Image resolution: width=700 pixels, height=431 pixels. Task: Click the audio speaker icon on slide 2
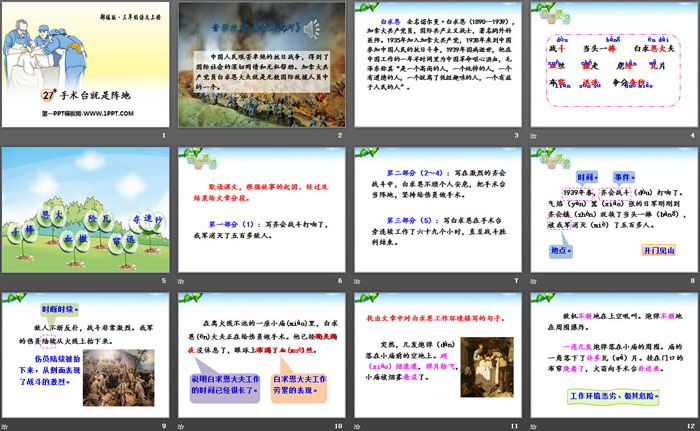pos(312,29)
